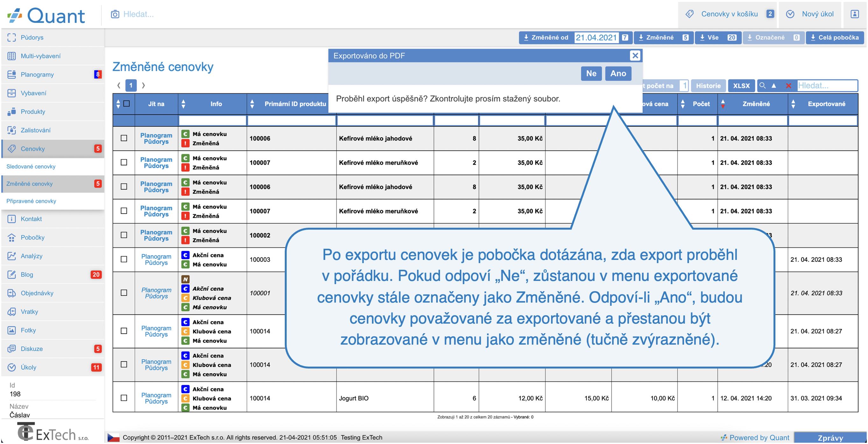
Task: Click the top Hledat search field
Action: pos(138,14)
